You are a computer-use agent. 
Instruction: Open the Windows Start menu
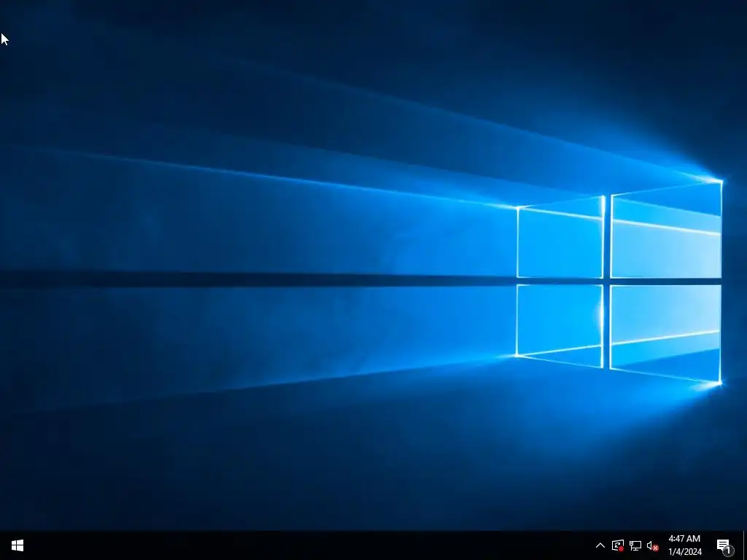tap(18, 545)
